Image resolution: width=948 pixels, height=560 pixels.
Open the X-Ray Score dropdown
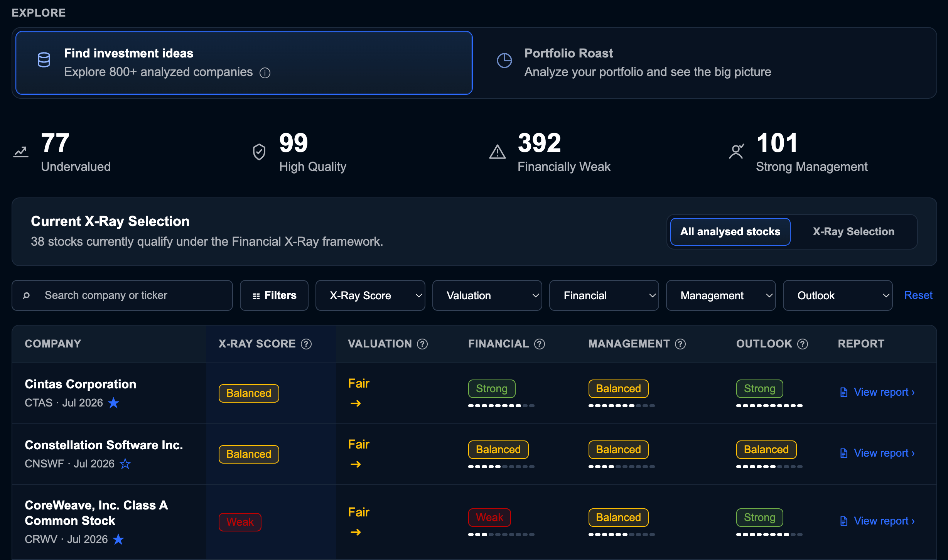(x=370, y=295)
